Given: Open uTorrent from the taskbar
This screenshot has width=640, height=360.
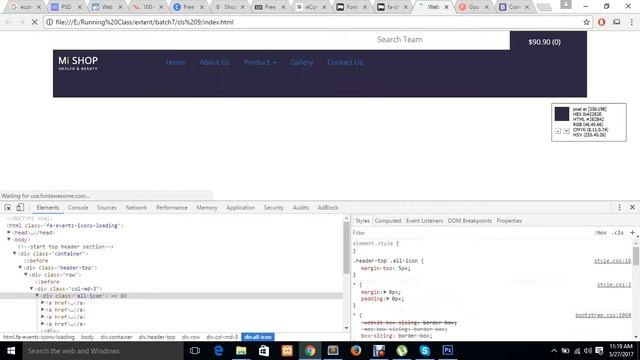Looking at the screenshot, I should click(x=402, y=351).
